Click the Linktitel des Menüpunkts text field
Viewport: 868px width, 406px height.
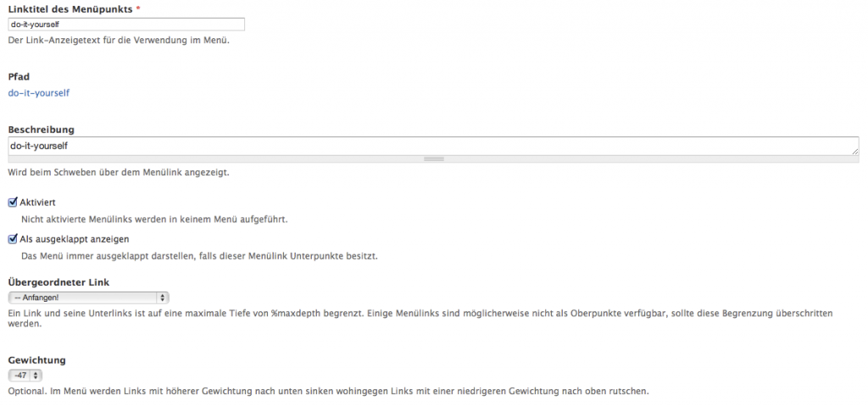[x=125, y=25]
